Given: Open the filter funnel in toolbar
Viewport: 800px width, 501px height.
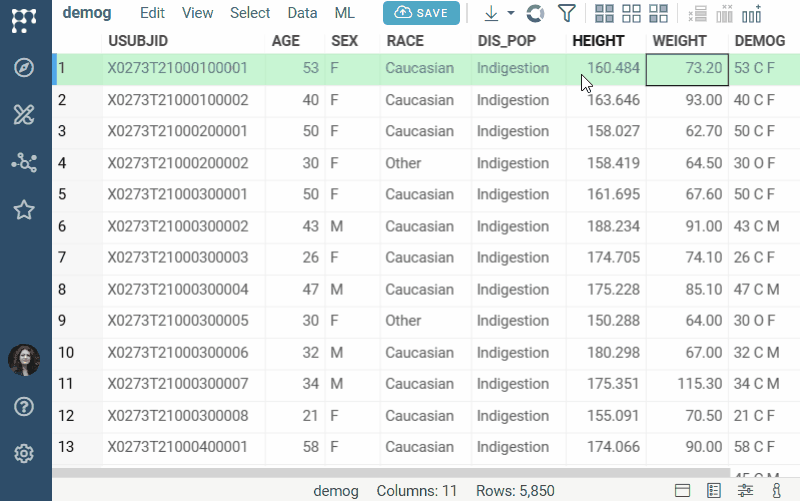Looking at the screenshot, I should coord(566,13).
